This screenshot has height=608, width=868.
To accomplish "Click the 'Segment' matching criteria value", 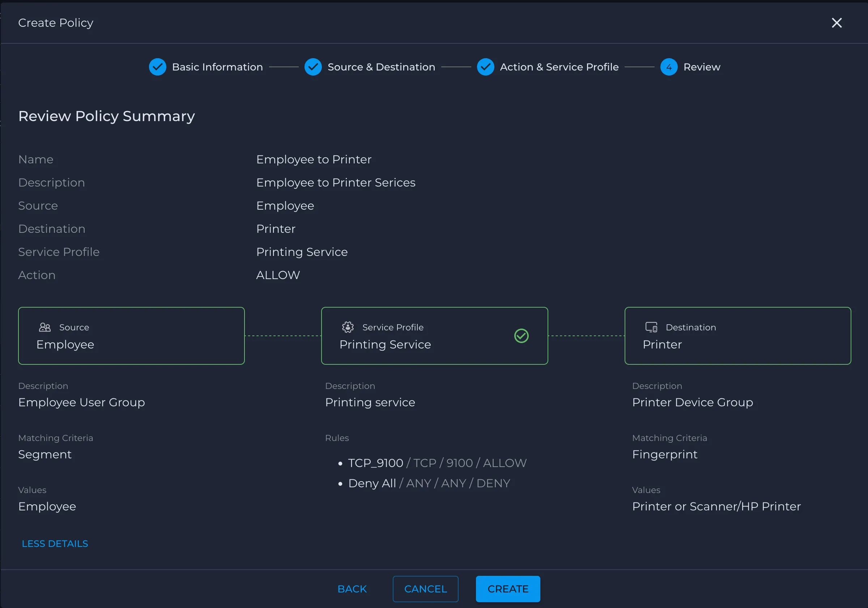I will (44, 455).
